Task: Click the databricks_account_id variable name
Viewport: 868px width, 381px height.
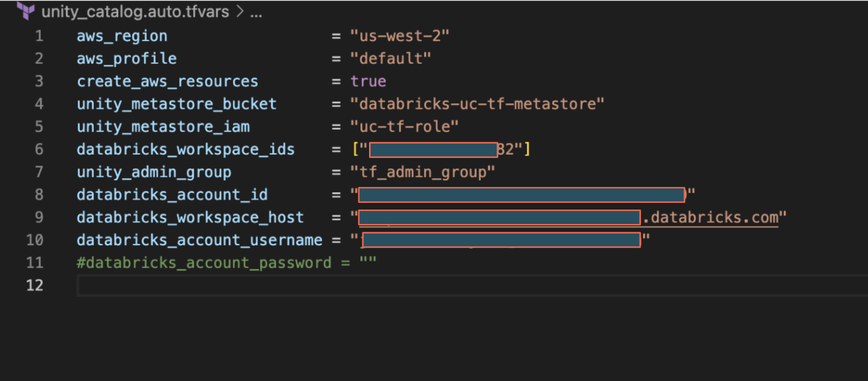Action: point(172,195)
